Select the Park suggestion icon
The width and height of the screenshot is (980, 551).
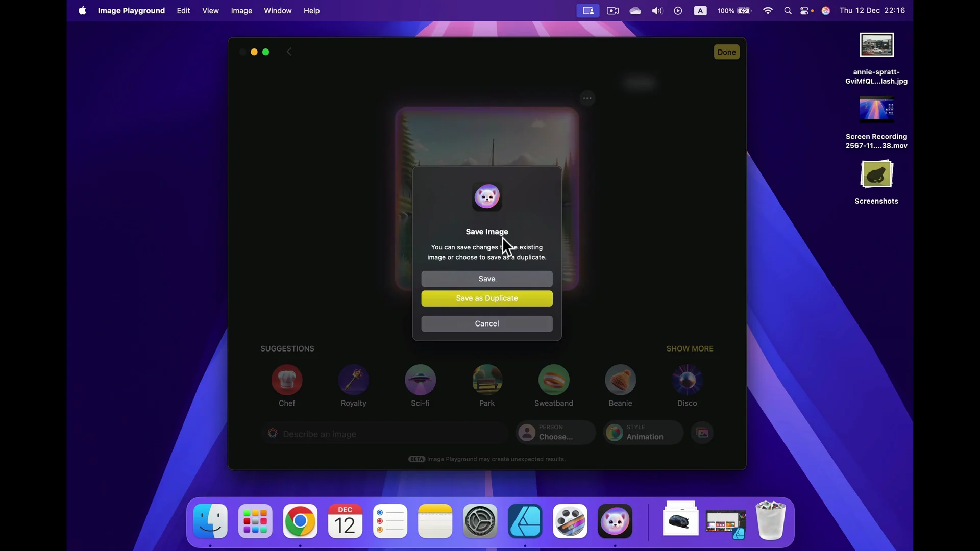tap(486, 380)
